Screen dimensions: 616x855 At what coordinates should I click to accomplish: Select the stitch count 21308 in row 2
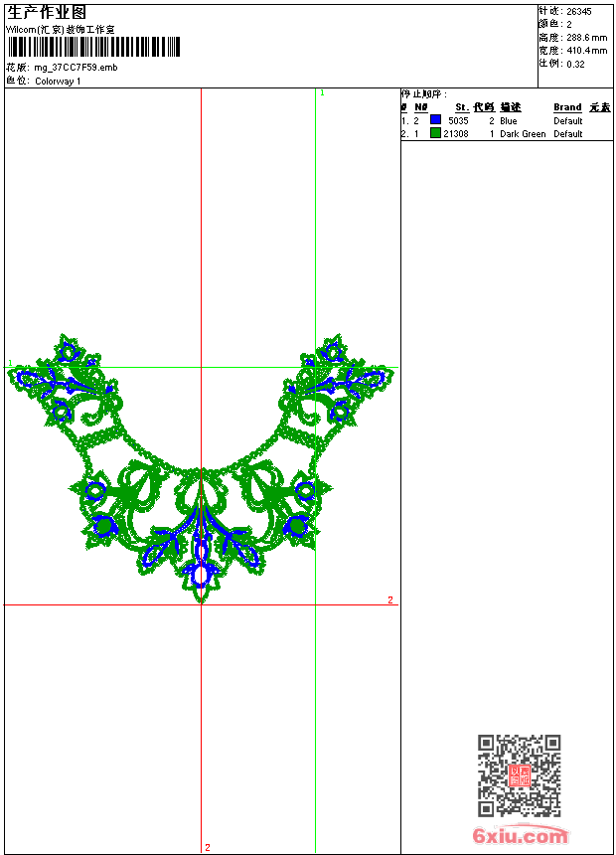[x=456, y=134]
